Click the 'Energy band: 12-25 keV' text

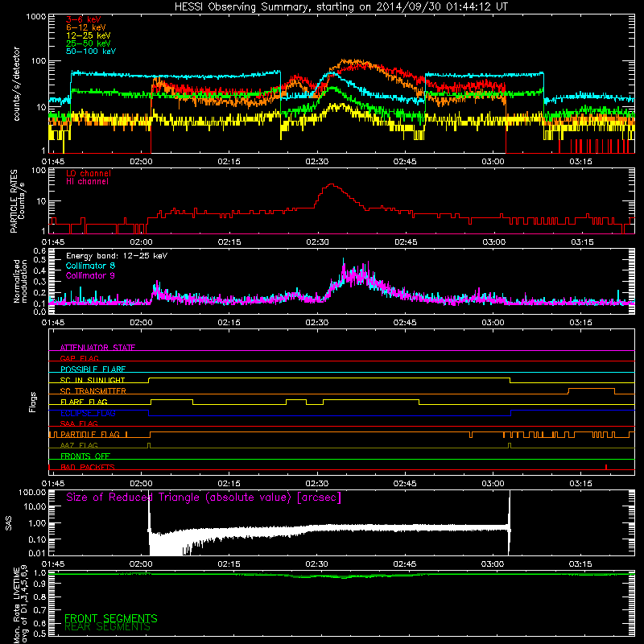pos(117,256)
